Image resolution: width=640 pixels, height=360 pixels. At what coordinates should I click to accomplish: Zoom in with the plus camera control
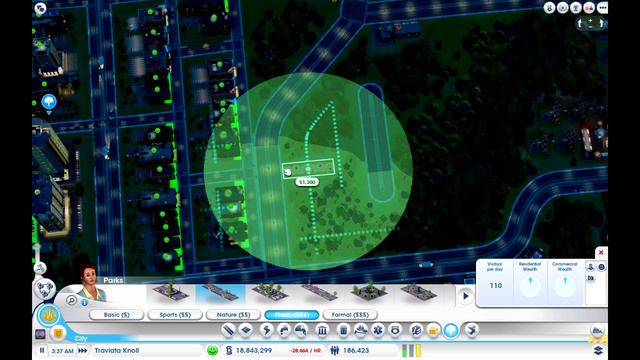point(590,20)
